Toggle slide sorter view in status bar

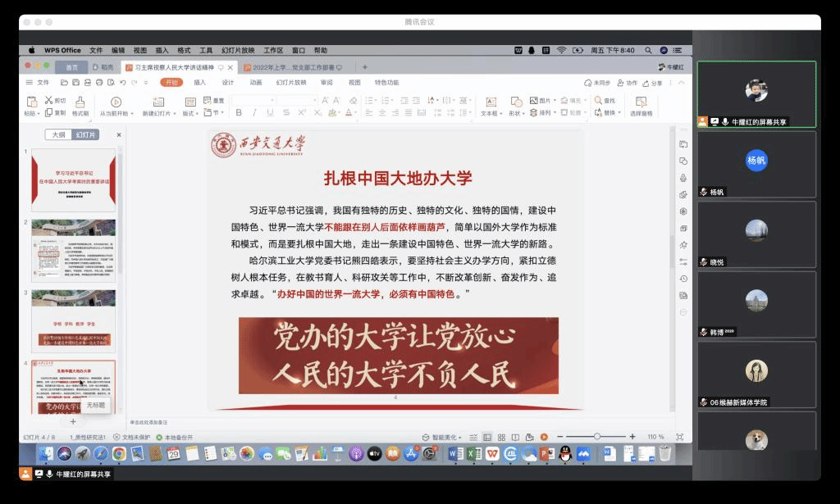tap(500, 437)
